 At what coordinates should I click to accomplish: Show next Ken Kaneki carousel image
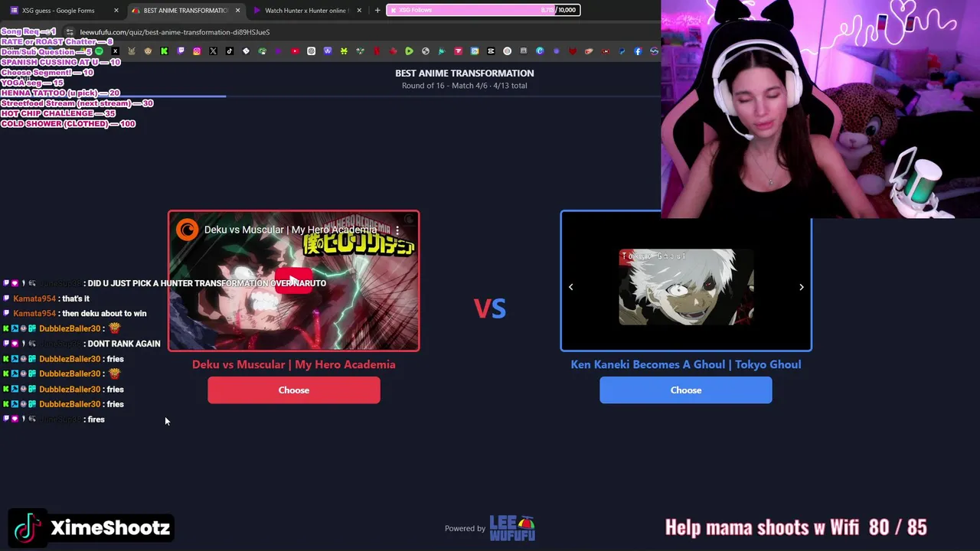802,287
